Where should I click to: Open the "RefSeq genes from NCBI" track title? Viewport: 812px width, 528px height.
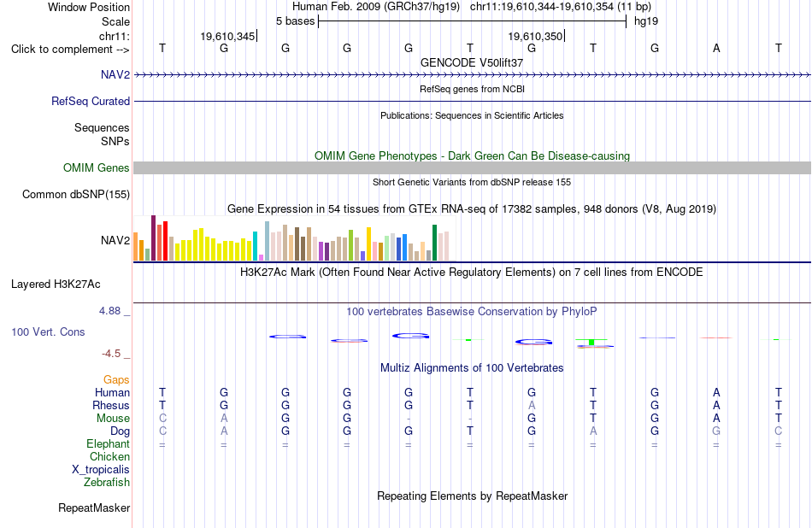pyautogui.click(x=472, y=89)
